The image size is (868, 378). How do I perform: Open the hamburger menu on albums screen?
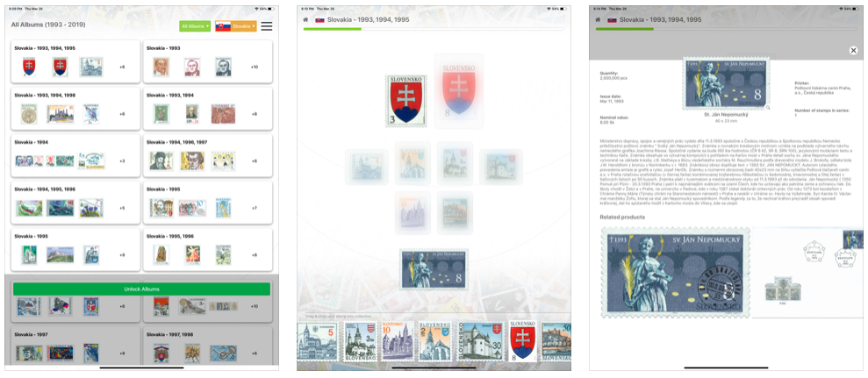(266, 26)
